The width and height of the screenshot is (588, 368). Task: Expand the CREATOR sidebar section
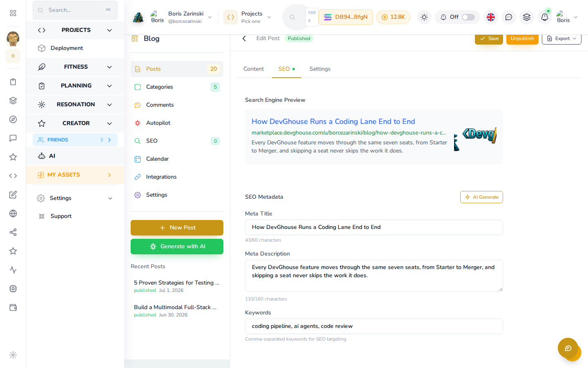tap(75, 123)
